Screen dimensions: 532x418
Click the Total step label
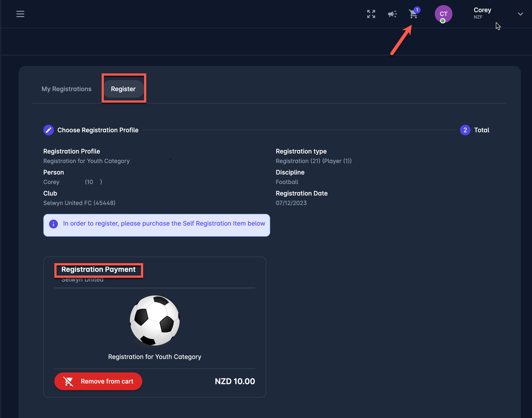click(482, 130)
